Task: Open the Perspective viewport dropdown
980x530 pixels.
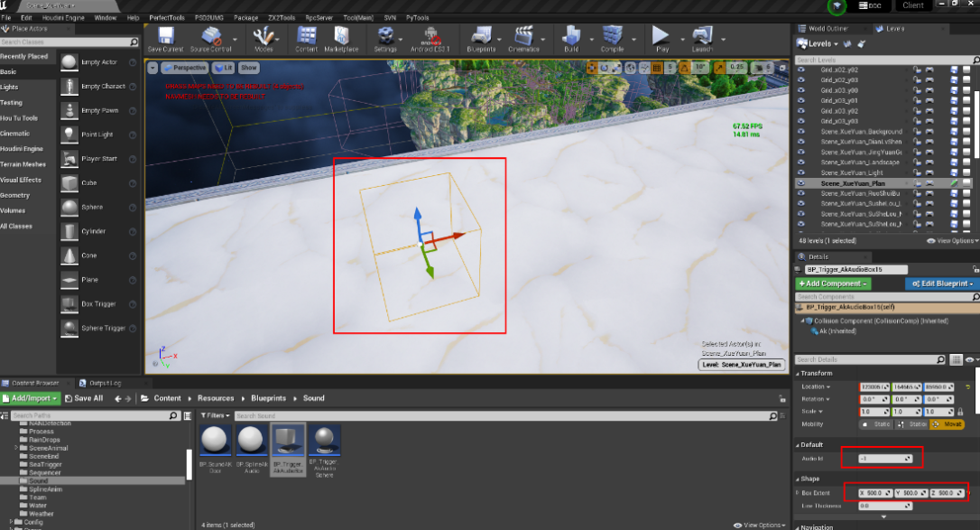Action: [185, 68]
